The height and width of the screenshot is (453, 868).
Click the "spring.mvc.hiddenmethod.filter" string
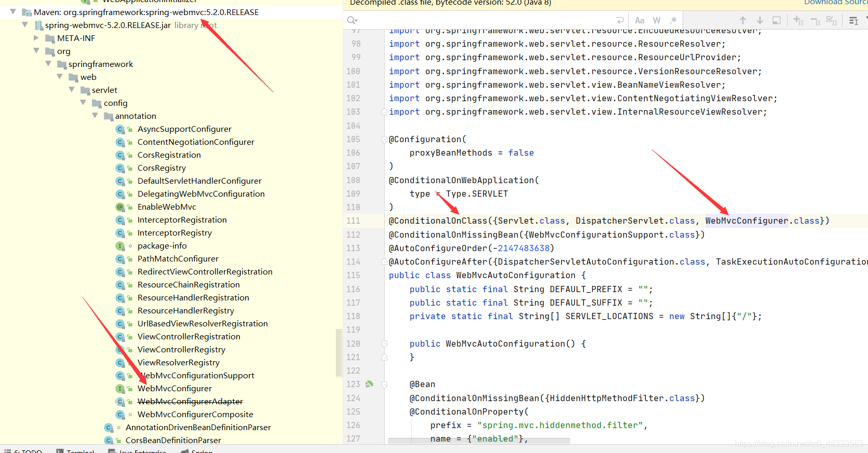click(561, 425)
